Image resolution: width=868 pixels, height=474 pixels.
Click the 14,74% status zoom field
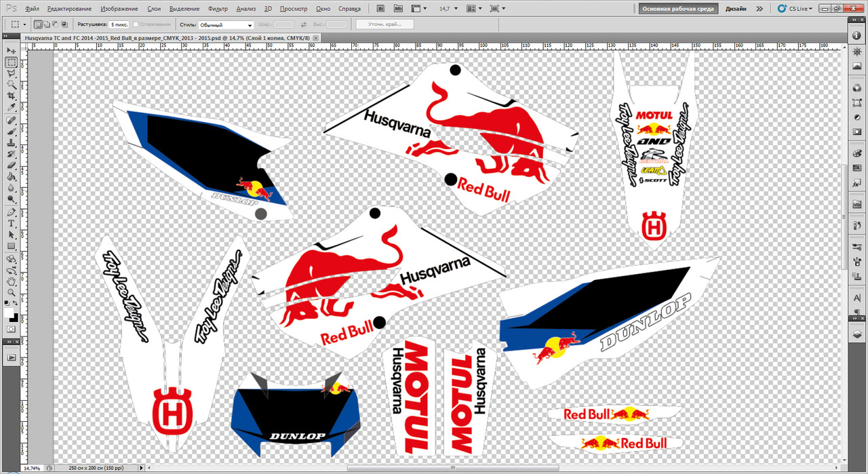tap(32, 468)
